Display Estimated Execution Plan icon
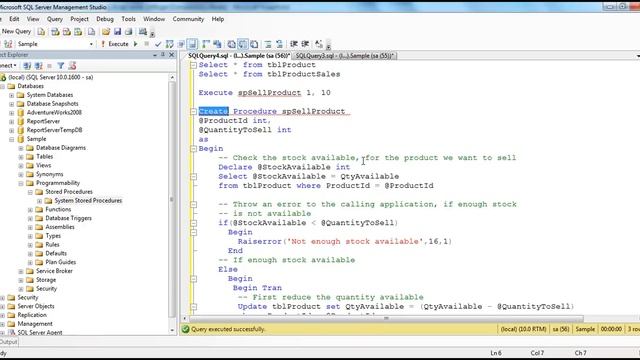640x360 pixels. pos(170,44)
